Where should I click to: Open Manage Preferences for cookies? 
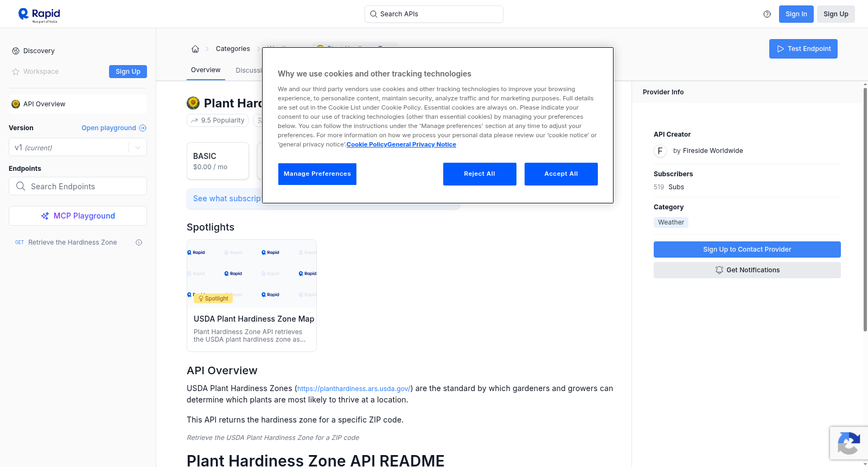[x=317, y=174]
